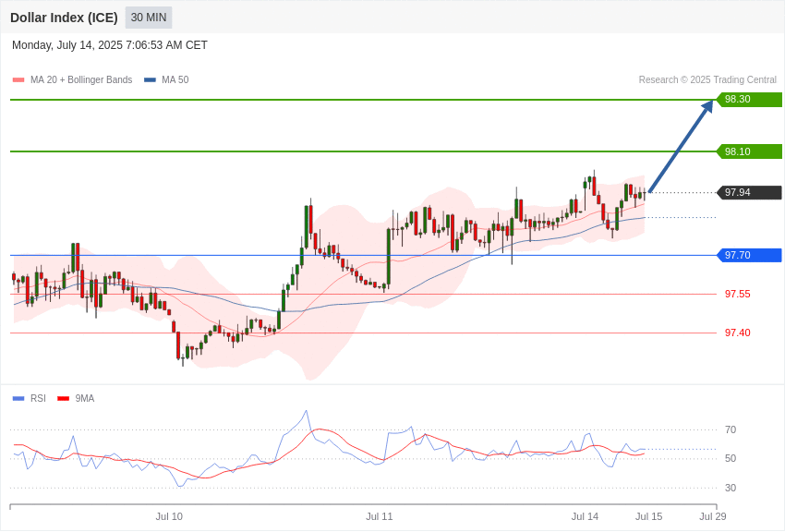Click the red 9MA legend swatch
This screenshot has width=785, height=532.
(x=63, y=398)
